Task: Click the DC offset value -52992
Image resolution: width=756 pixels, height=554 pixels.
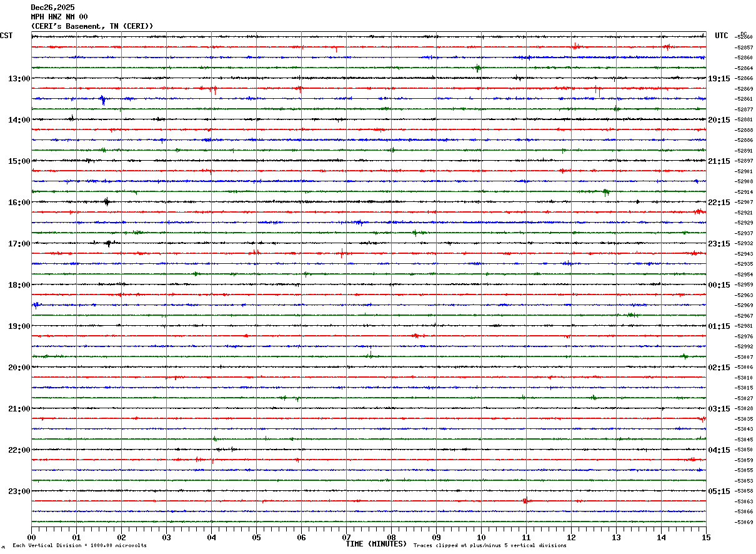Action: tap(744, 346)
